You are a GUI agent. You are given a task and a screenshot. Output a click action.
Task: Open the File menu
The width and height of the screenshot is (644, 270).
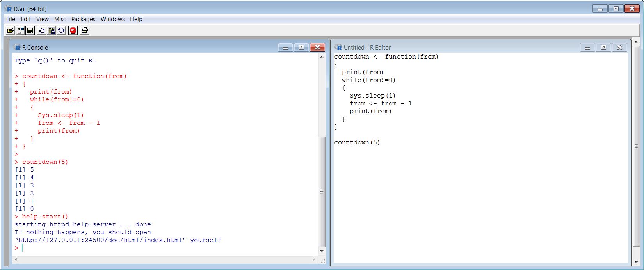11,19
